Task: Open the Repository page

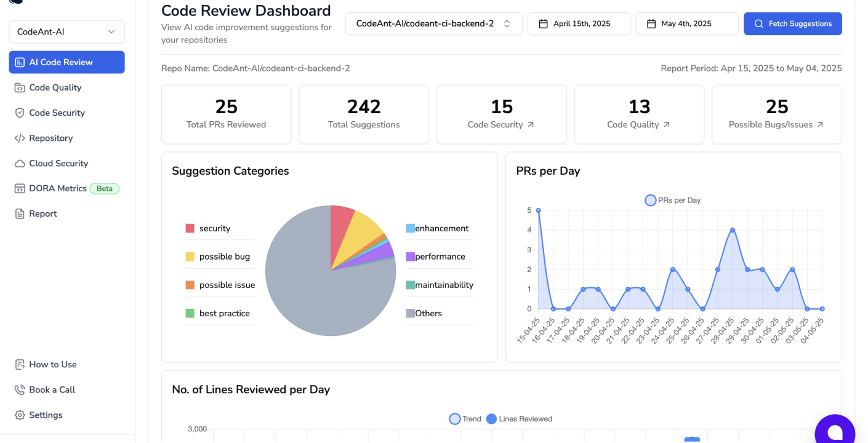Action: [66, 138]
